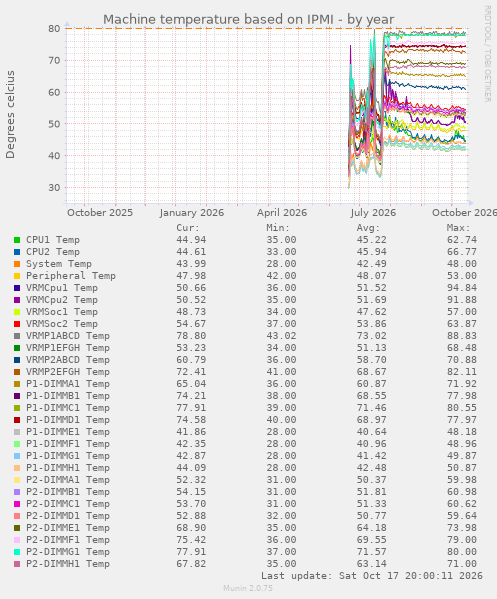This screenshot has width=497, height=599.
Task: Click the graph title 'Machine temperature based on IPMI - by year'
Action: click(x=248, y=19)
